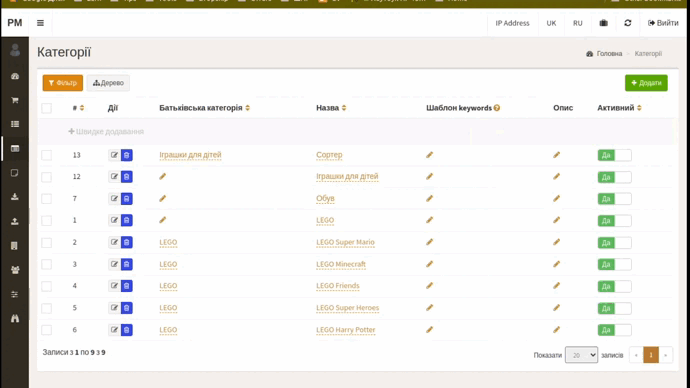Open the sliders settings sidebar icon
The width and height of the screenshot is (690, 388).
pos(15,294)
